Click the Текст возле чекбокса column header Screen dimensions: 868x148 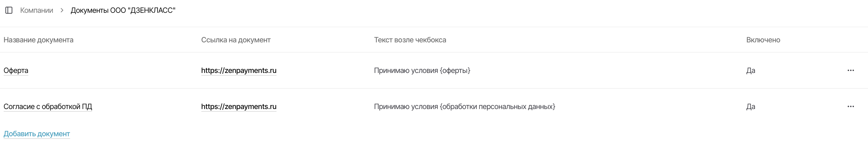click(410, 40)
